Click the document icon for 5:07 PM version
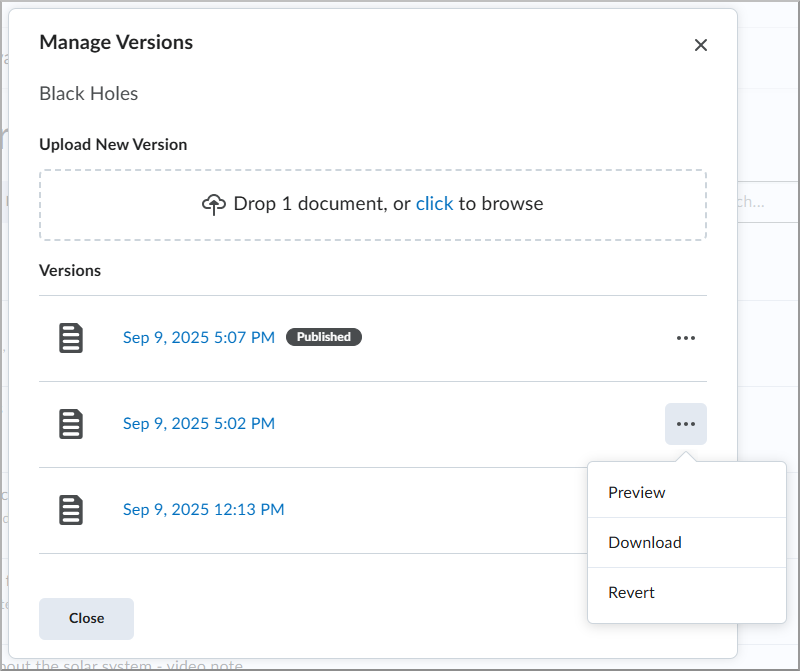The width and height of the screenshot is (800, 671). tap(70, 338)
